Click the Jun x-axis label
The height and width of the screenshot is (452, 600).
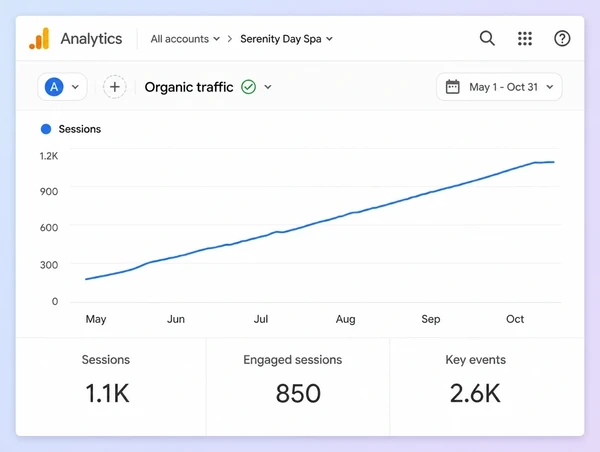click(176, 319)
